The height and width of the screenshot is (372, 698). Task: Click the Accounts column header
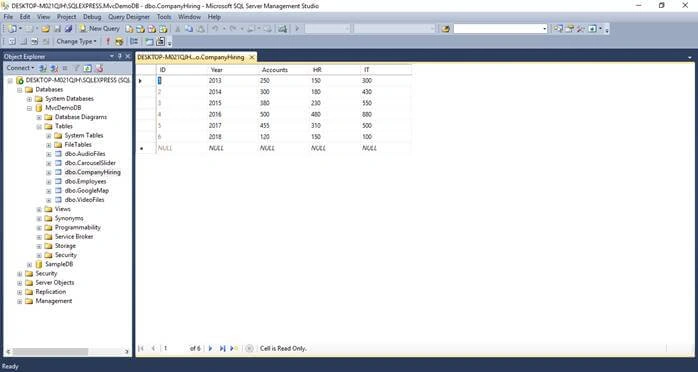coord(284,70)
